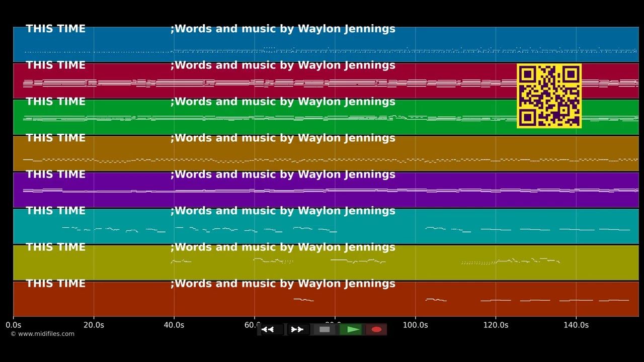The width and height of the screenshot is (644, 362).
Task: Click Waylon Jennings credit in blue track
Action: point(283,29)
